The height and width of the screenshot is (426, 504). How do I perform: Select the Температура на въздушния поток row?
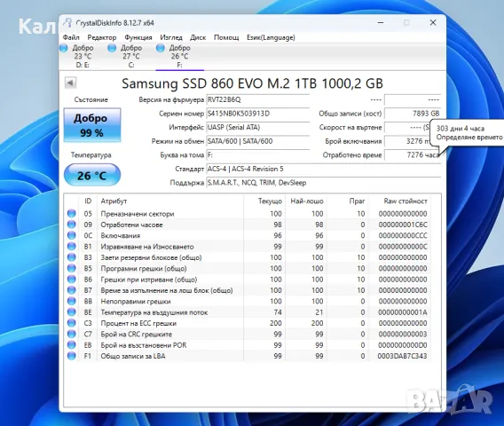[248, 312]
